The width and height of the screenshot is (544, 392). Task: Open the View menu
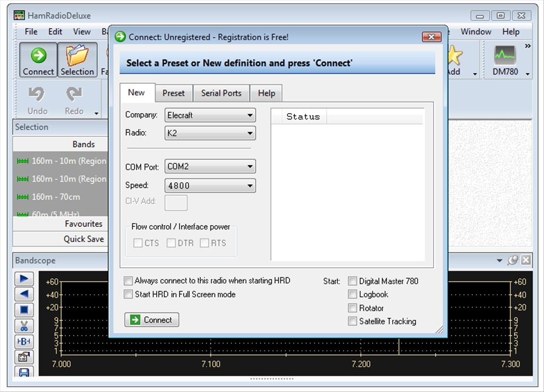pos(82,31)
